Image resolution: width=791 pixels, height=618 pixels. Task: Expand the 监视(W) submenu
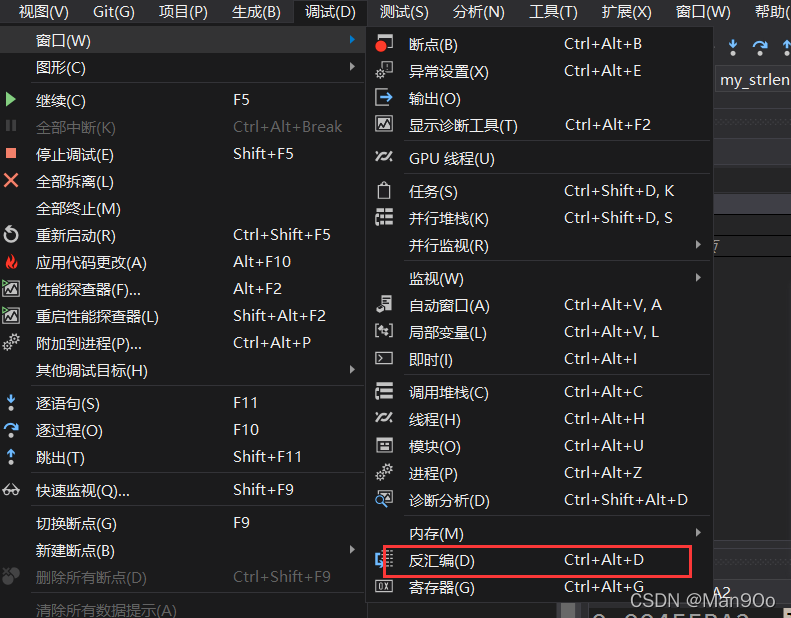(539, 278)
